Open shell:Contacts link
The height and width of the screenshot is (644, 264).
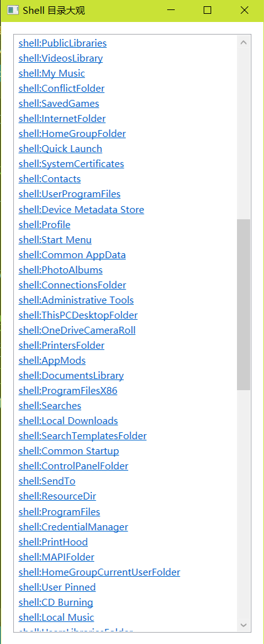[x=50, y=179]
